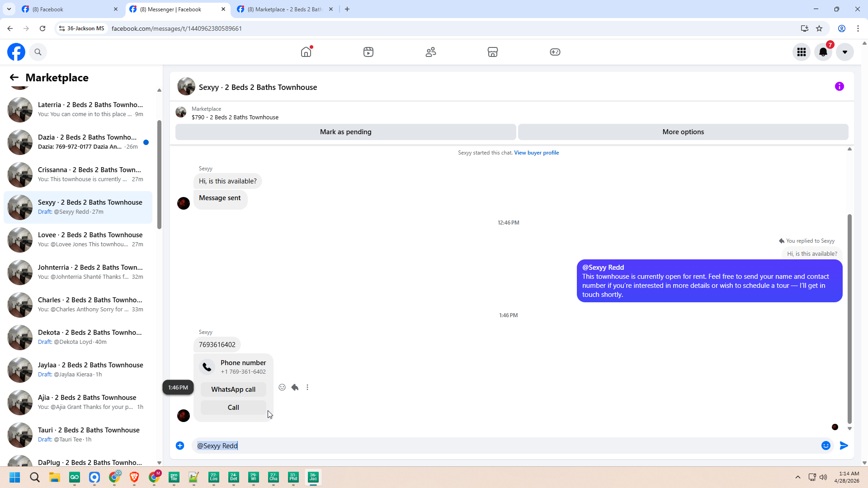868x488 pixels.
Task: Click the chat list scrollbar thumb
Action: coord(159,174)
